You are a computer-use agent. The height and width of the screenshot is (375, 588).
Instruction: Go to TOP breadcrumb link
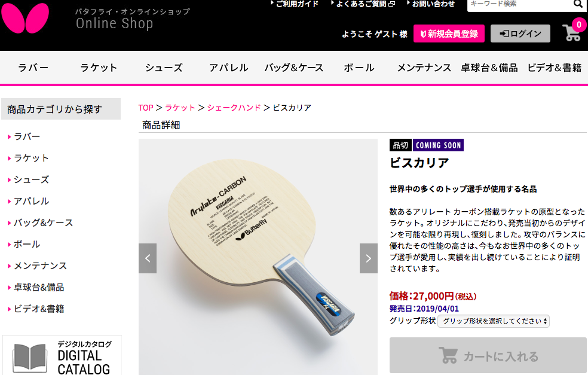pyautogui.click(x=146, y=108)
